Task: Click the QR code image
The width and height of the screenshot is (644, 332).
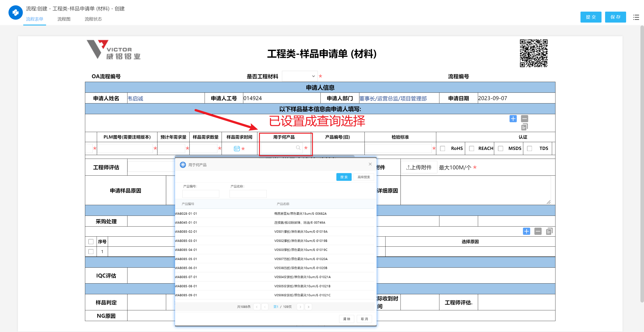Action: pos(534,53)
